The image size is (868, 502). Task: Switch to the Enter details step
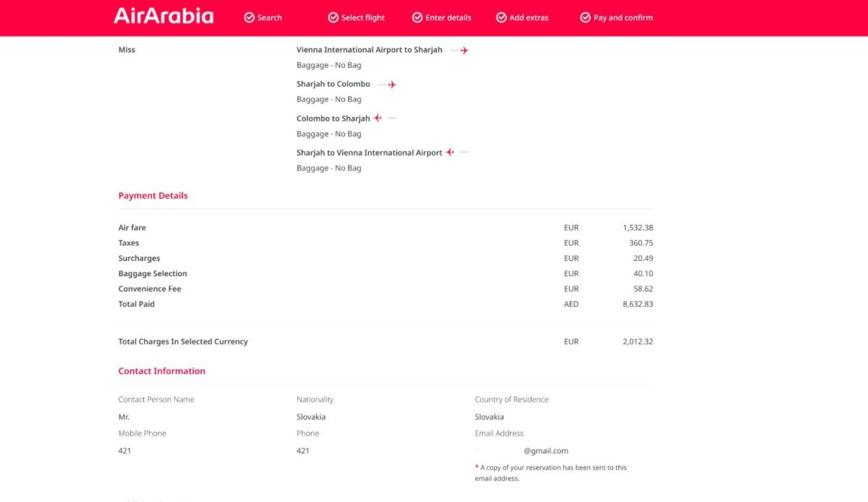tap(448, 17)
